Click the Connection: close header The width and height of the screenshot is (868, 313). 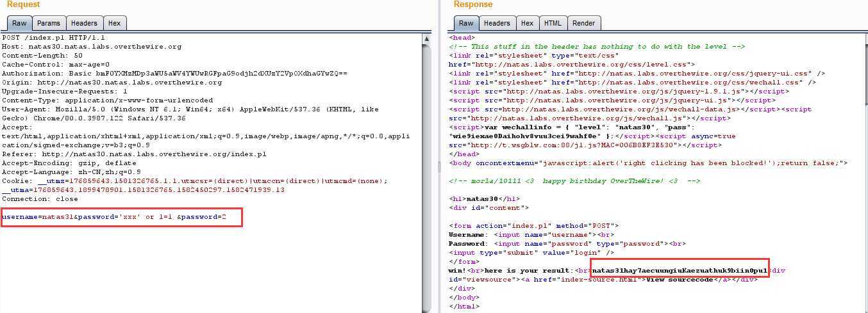click(40, 199)
